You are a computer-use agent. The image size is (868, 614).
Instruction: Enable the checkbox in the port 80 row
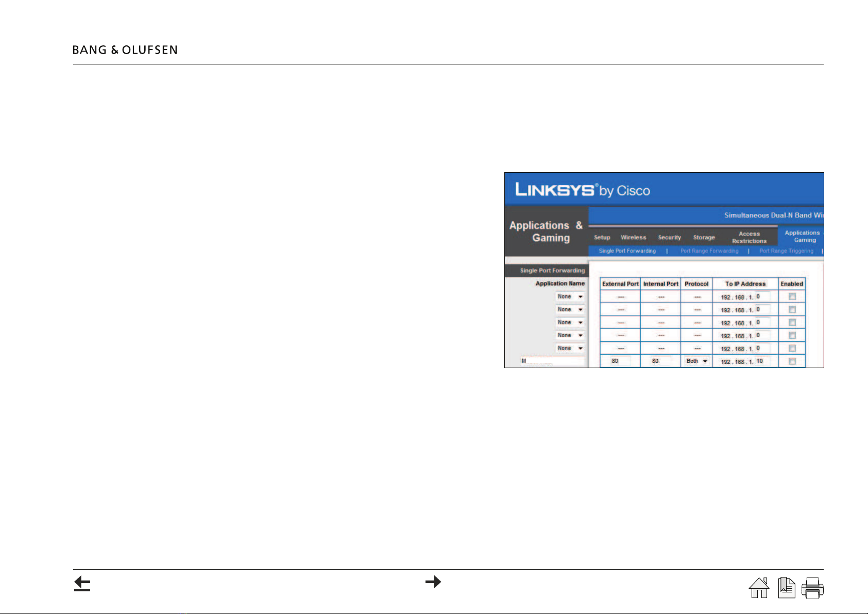click(792, 361)
